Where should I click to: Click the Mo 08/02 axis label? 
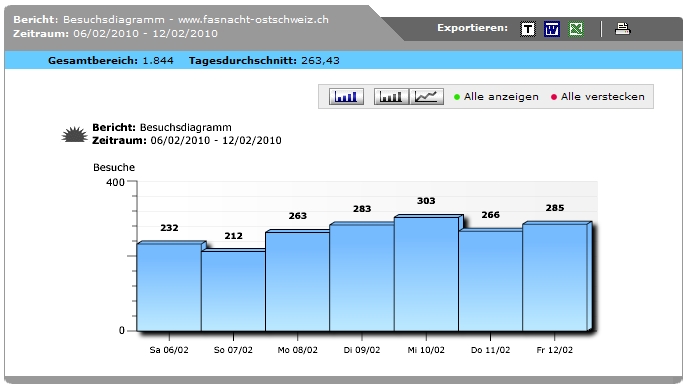(297, 350)
